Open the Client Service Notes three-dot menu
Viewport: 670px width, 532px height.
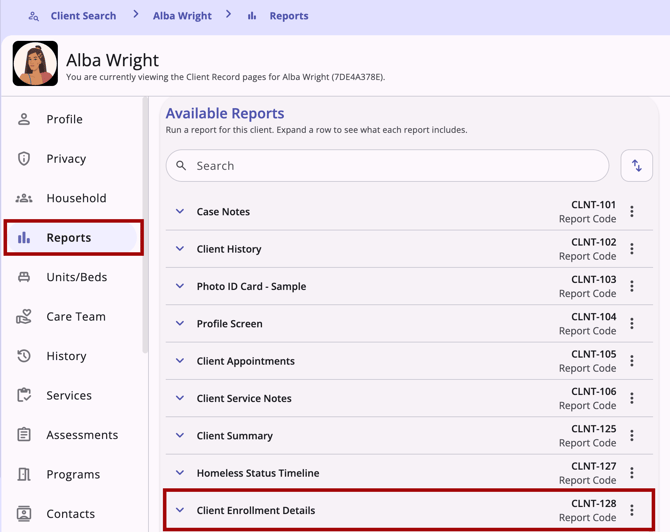[632, 398]
